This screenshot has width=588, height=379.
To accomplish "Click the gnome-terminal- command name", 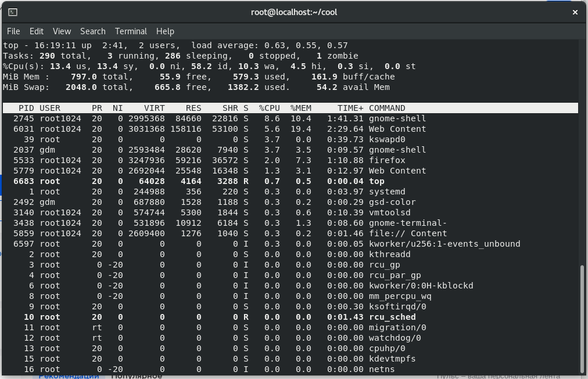I will [408, 223].
